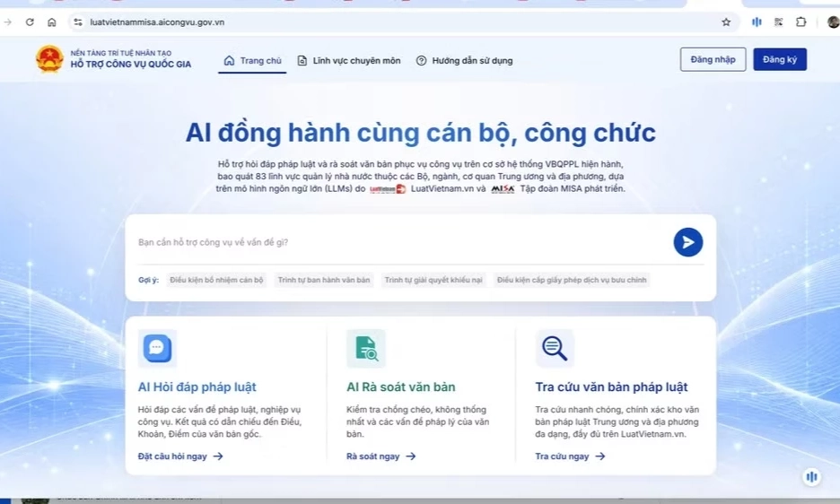Click the help icon beside Hướng dẫn sử dụng
Screen dimensions: 840x504
421,60
